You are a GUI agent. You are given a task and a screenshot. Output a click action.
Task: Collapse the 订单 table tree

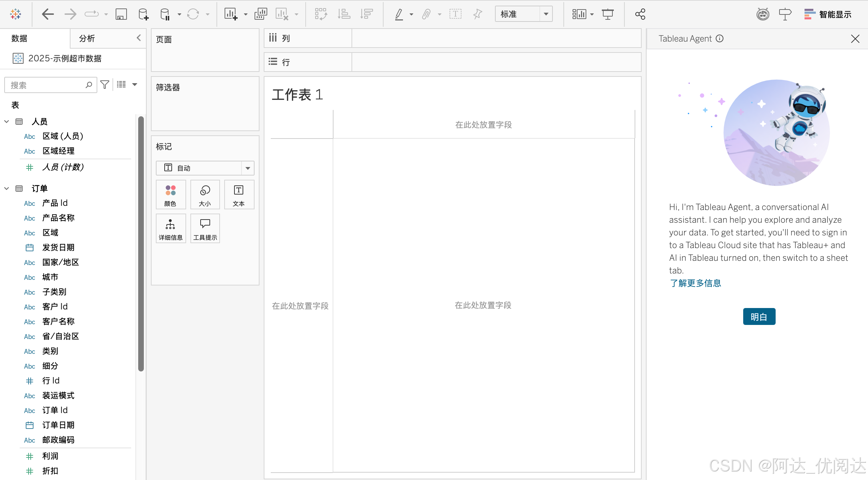(x=7, y=189)
